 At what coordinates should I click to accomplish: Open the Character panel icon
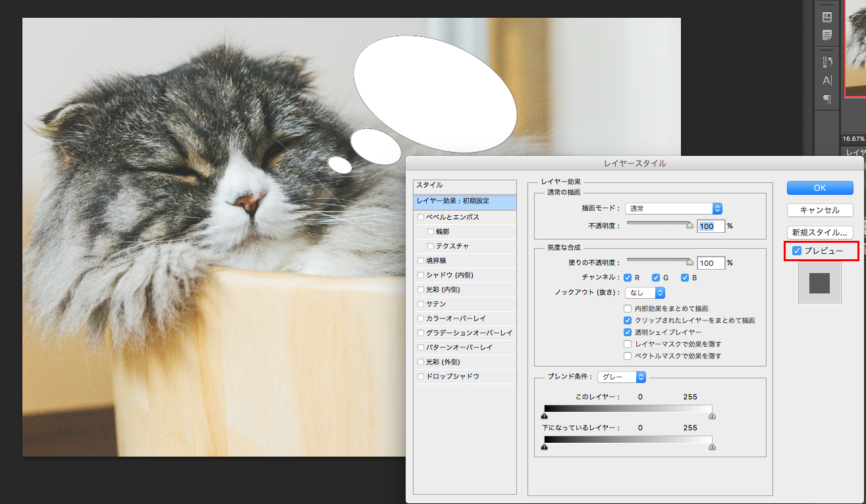[x=827, y=80]
